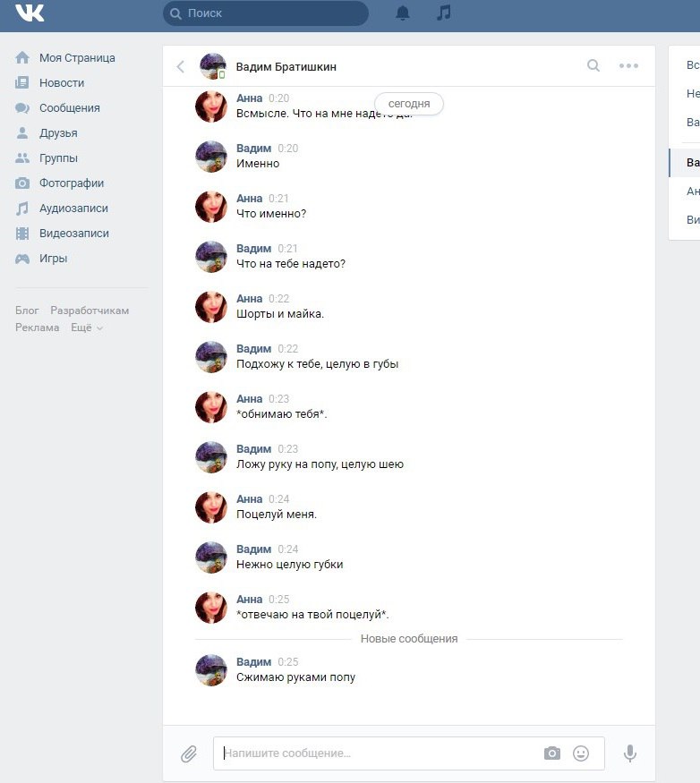Click the VK logo in header

[x=30, y=13]
